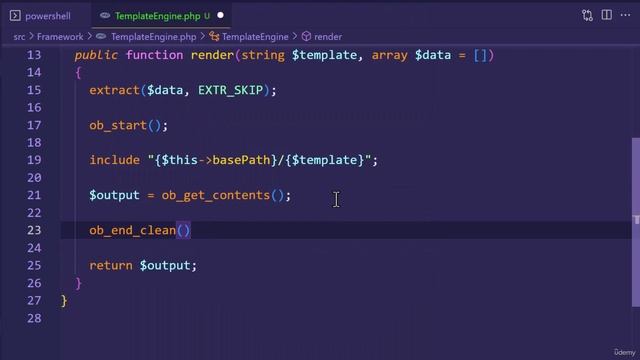Screen dimensions: 640x360
Task: Click the method cube icon before render
Action: (306, 37)
